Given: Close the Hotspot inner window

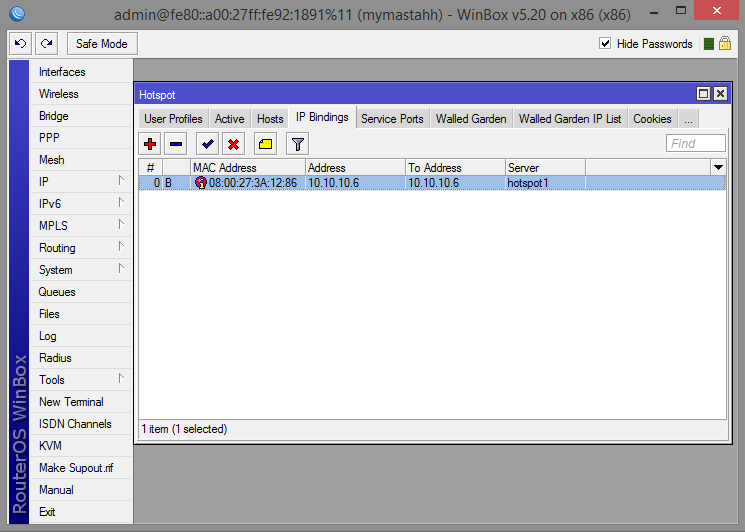Looking at the screenshot, I should [x=720, y=94].
